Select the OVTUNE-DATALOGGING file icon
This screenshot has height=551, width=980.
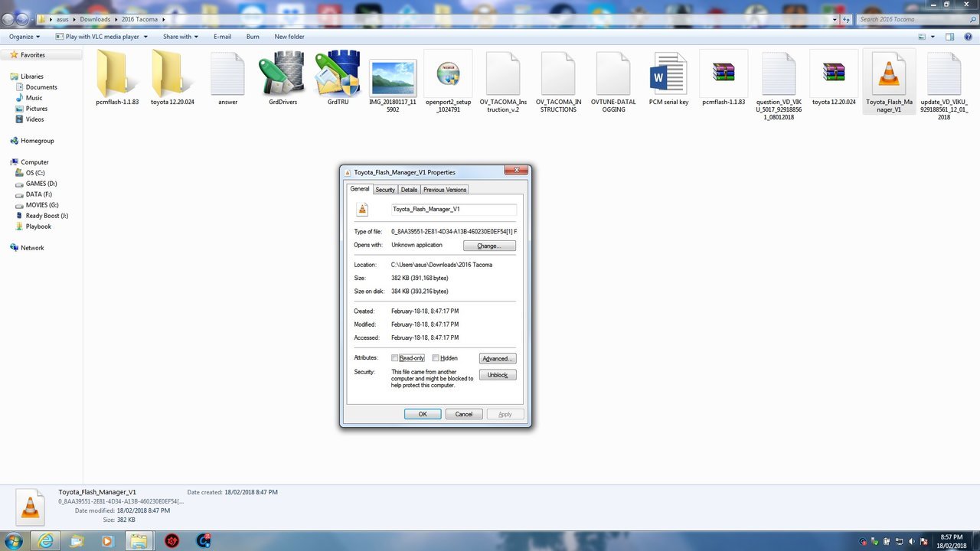coord(613,74)
